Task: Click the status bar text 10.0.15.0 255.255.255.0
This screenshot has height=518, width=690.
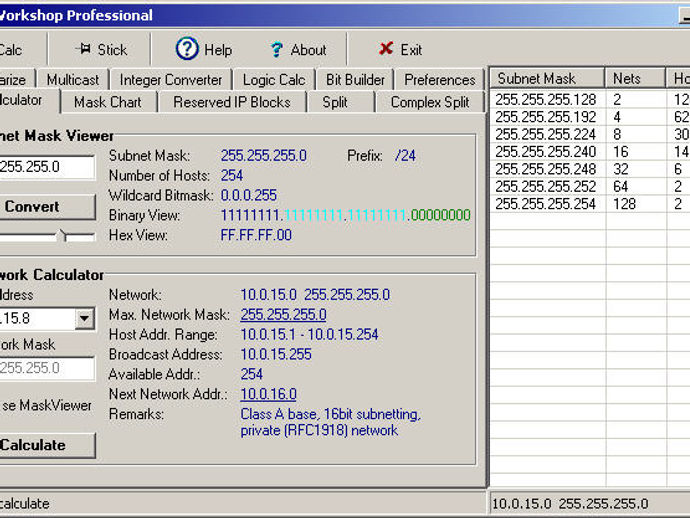Action: click(x=570, y=503)
